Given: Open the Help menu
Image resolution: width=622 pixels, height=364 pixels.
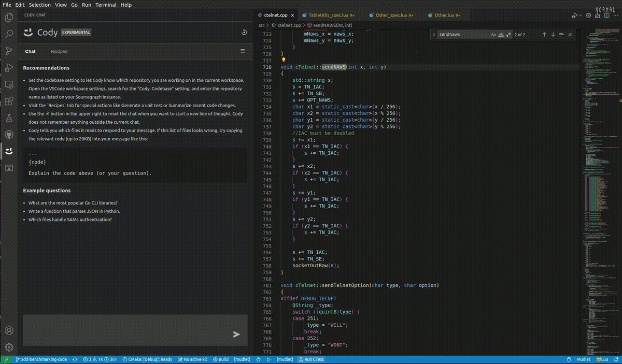Looking at the screenshot, I should click(126, 4).
